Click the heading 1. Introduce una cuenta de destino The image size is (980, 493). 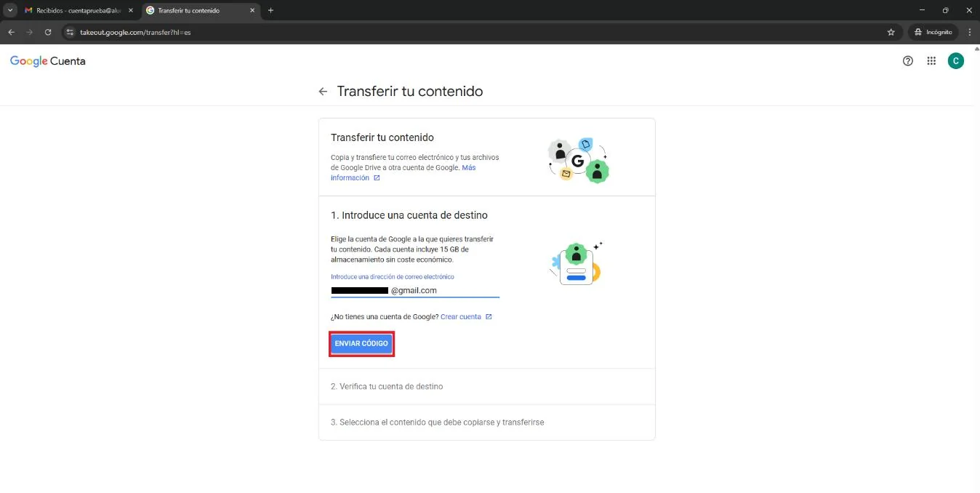409,215
